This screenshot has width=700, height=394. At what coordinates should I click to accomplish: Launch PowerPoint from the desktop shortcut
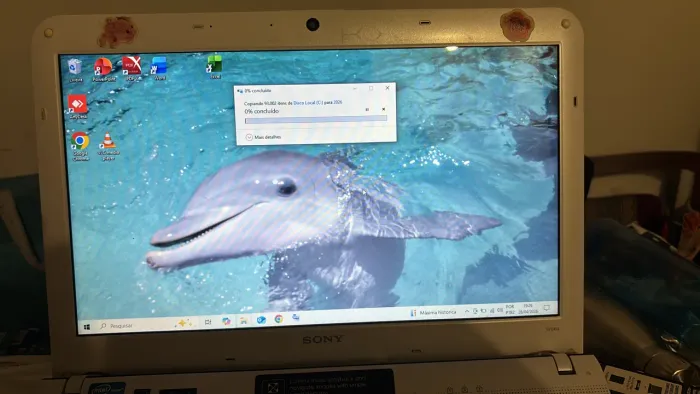pos(104,70)
